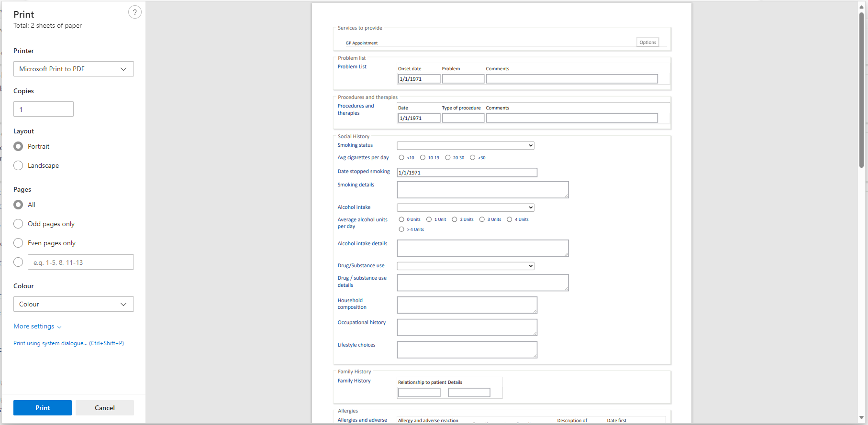Viewport: 868px width, 425px height.
Task: Open the Colour dropdown
Action: click(74, 304)
